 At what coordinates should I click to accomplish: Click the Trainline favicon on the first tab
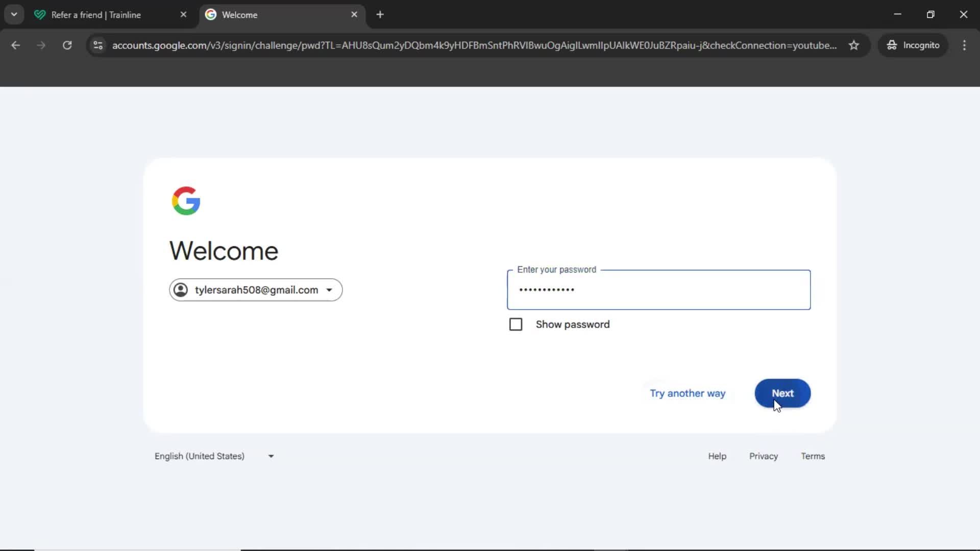(x=40, y=15)
